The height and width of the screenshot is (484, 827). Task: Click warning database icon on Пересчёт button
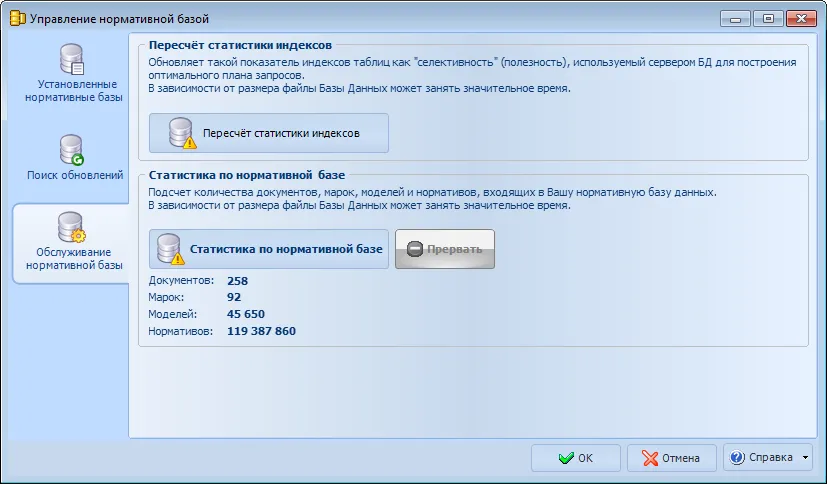pyautogui.click(x=180, y=133)
